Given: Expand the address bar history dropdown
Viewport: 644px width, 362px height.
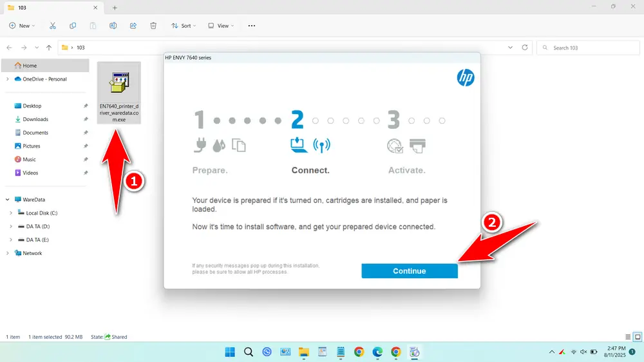Looking at the screenshot, I should 510,48.
